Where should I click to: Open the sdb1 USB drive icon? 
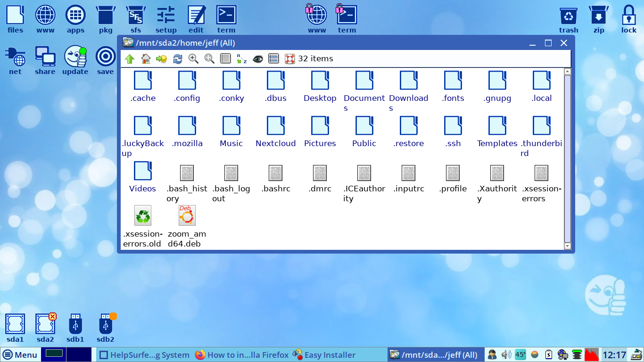coord(75,328)
